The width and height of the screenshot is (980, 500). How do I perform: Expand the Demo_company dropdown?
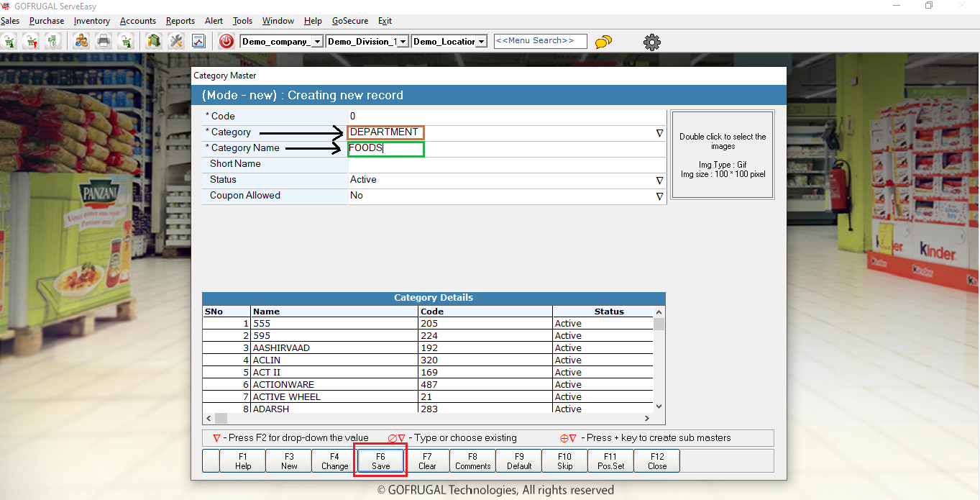[317, 42]
